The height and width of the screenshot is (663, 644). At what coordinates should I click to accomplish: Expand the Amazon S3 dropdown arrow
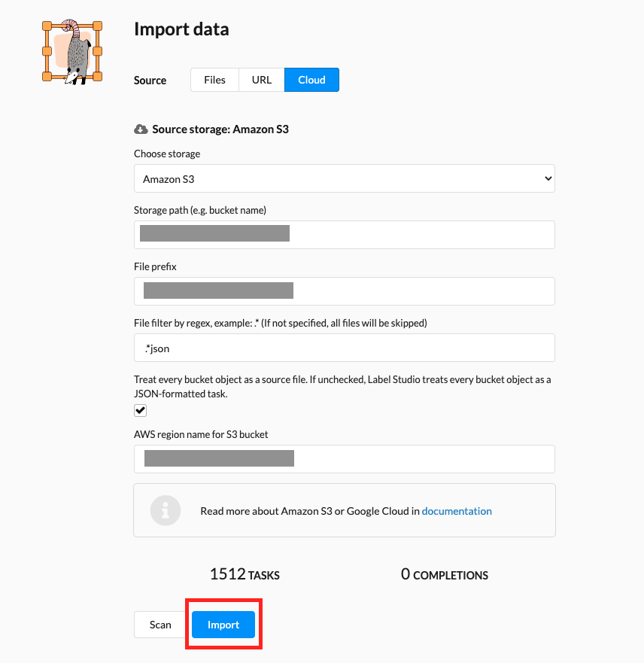[x=548, y=178]
